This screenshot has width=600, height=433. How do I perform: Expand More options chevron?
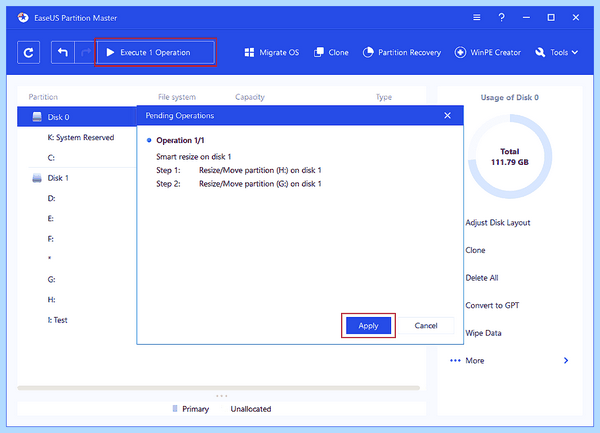[x=566, y=360]
